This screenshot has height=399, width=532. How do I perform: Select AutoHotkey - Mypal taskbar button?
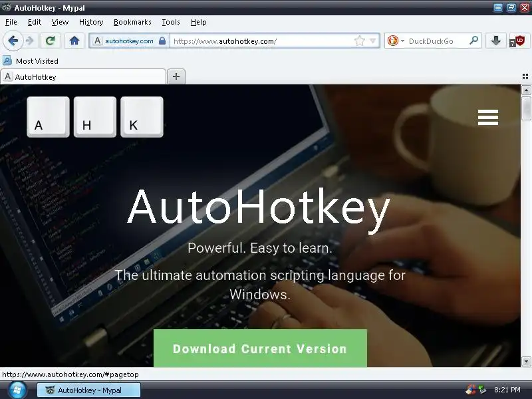[88, 390]
